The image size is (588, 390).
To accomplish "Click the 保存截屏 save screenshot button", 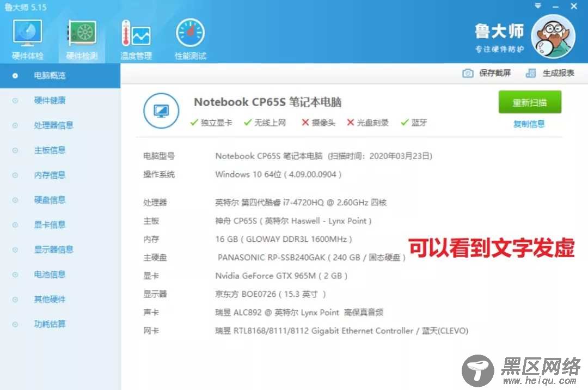I will click(x=486, y=73).
